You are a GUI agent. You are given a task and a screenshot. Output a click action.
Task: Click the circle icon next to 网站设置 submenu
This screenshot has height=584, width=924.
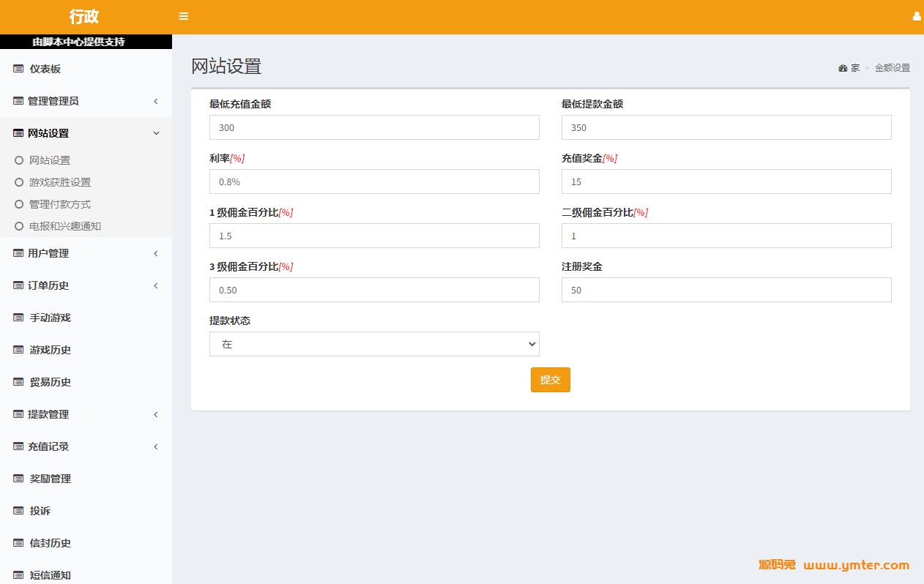click(x=19, y=160)
